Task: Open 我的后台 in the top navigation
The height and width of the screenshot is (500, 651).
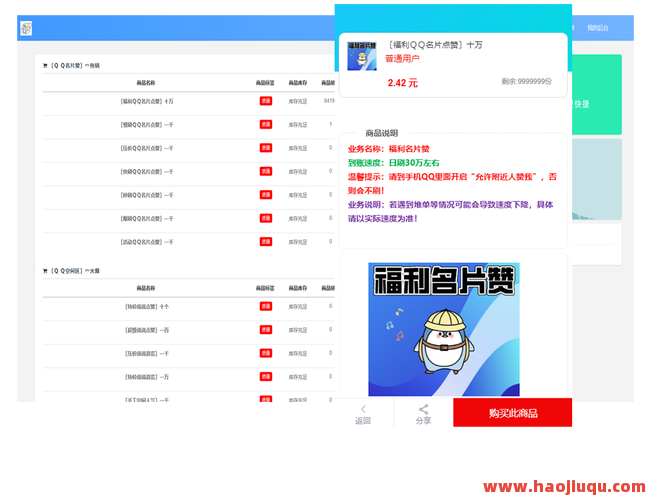Action: tap(598, 28)
